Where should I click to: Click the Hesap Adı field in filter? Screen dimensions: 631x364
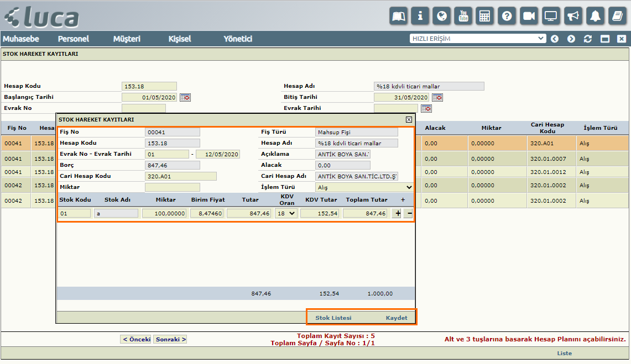(429, 86)
